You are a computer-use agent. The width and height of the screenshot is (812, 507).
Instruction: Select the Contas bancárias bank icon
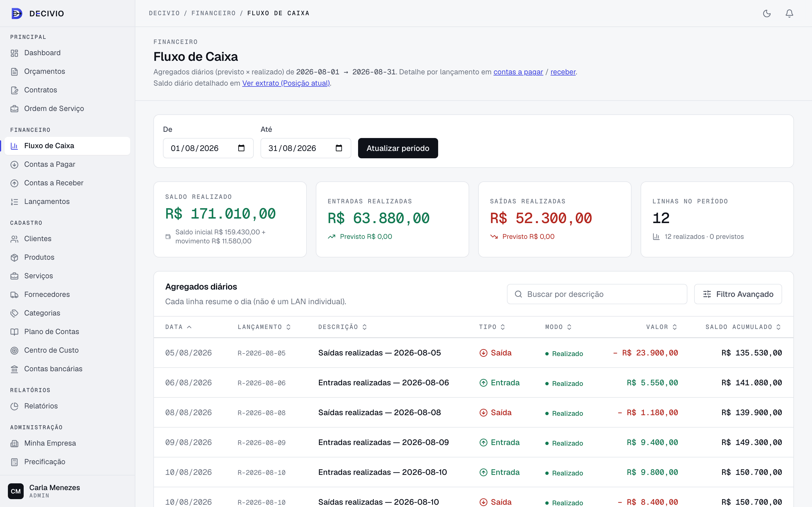[14, 369]
